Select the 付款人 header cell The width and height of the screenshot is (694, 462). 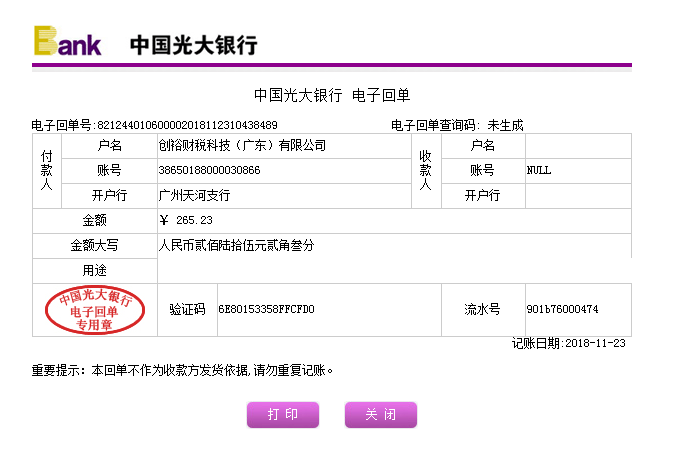(x=46, y=171)
